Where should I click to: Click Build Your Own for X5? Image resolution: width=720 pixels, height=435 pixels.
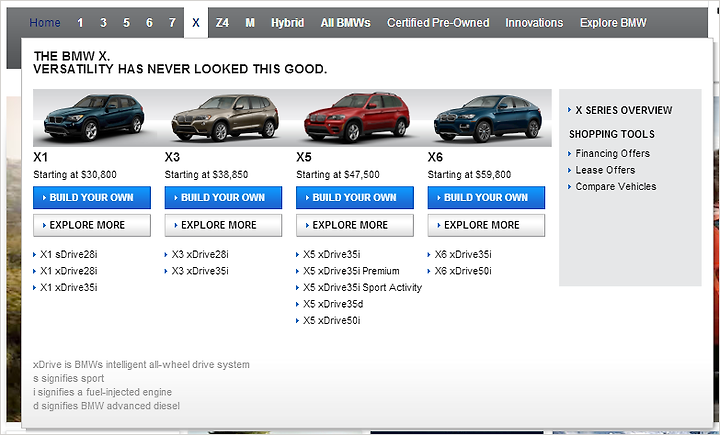pos(354,198)
